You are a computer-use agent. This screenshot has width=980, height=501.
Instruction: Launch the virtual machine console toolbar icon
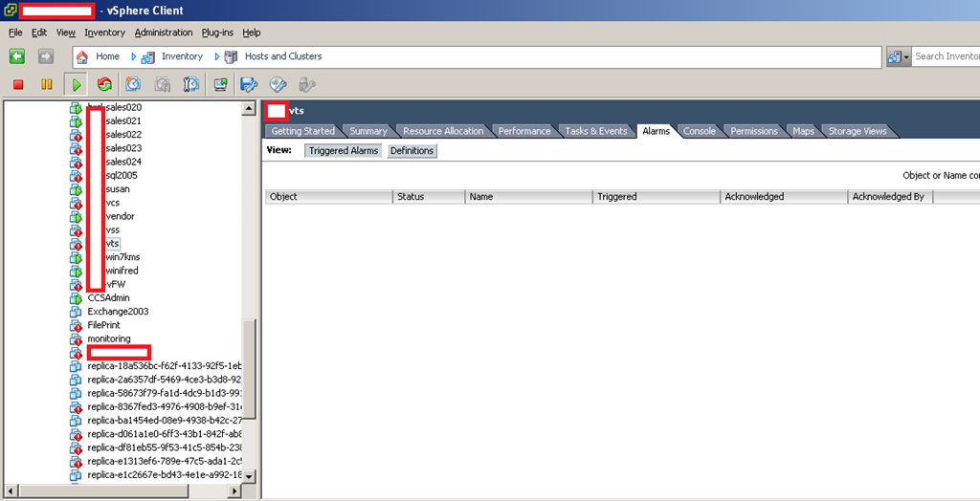point(220,84)
